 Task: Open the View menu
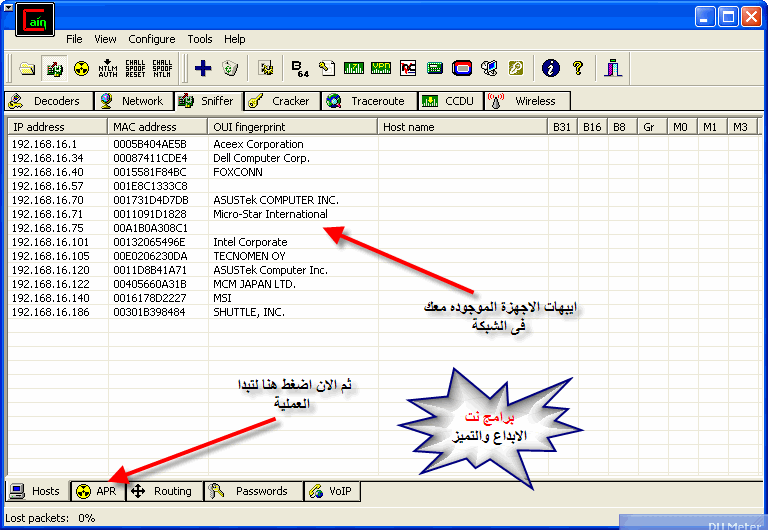point(105,39)
